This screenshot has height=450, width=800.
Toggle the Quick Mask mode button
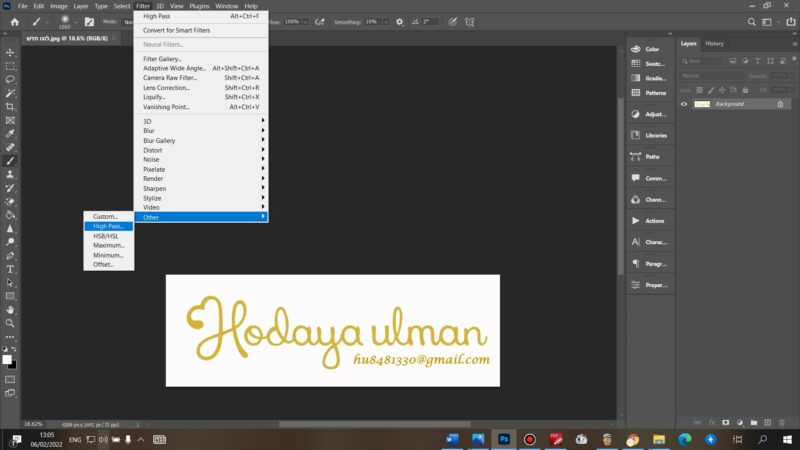11,380
